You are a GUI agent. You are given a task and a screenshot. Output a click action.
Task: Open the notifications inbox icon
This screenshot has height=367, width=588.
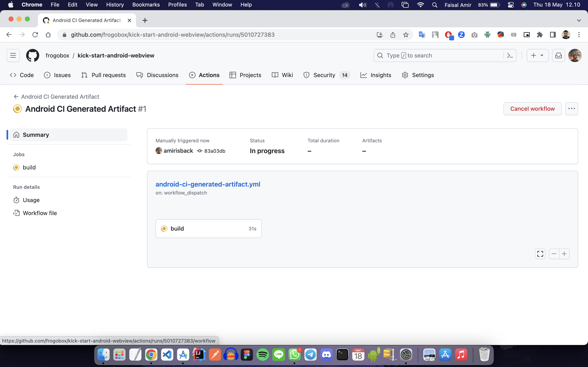tap(558, 55)
